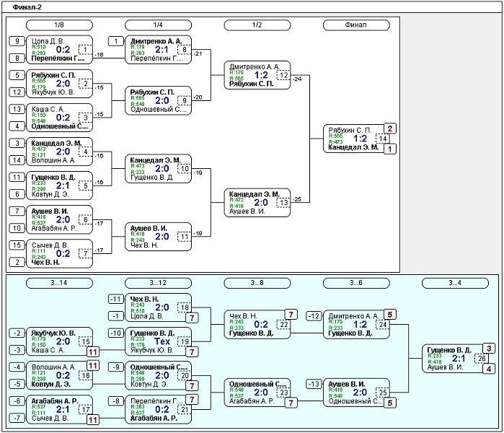Screen dimensions: 504x433
Task: Click place box 2 next to Рябухин in final
Action: point(390,128)
